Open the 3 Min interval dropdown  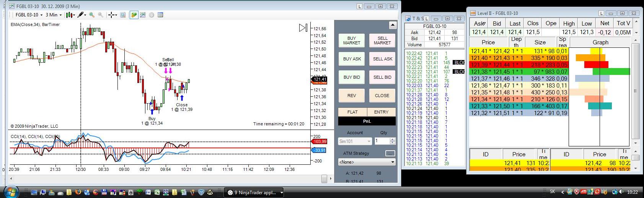pos(54,15)
